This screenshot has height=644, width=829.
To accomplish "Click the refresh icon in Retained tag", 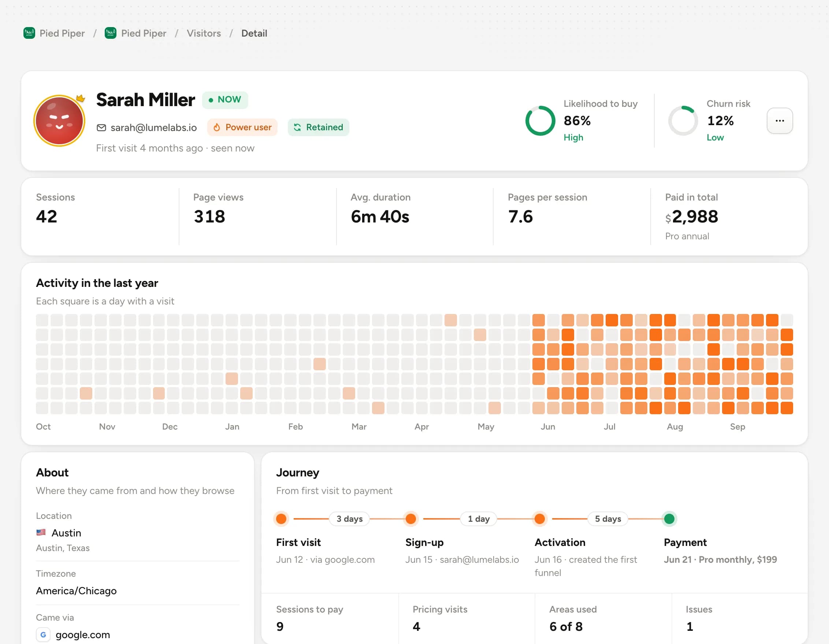I will tap(297, 127).
